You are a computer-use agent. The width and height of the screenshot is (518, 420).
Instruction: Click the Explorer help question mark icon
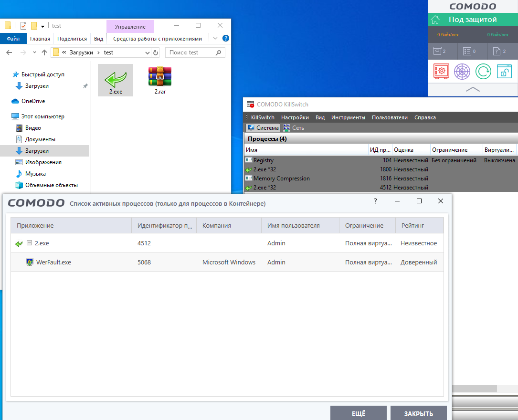pos(226,38)
